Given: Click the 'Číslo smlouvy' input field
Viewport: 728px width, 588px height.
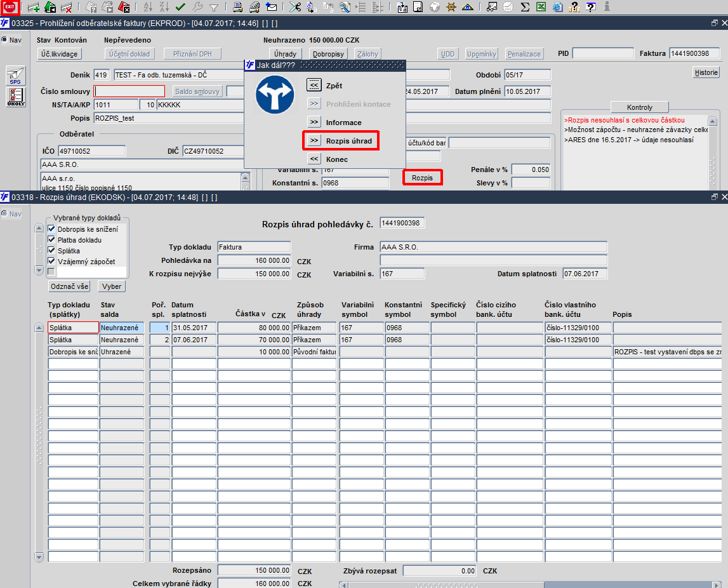Looking at the screenshot, I should coord(129,91).
